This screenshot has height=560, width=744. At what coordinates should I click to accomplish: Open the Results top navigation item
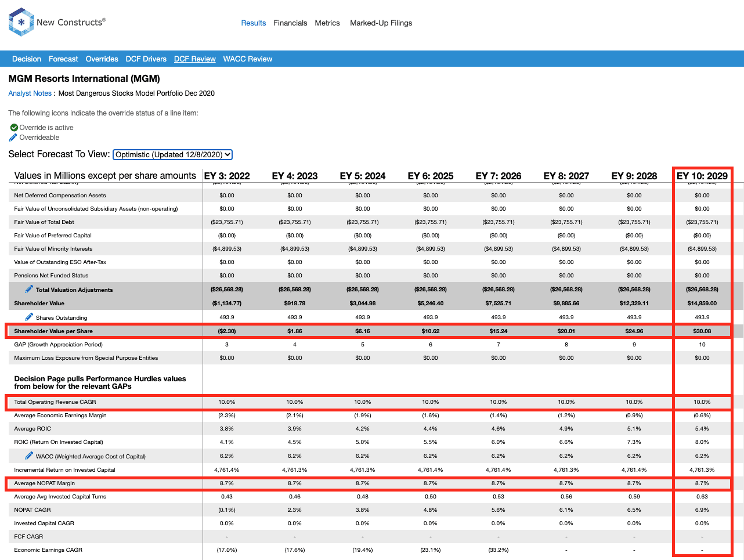pyautogui.click(x=254, y=23)
